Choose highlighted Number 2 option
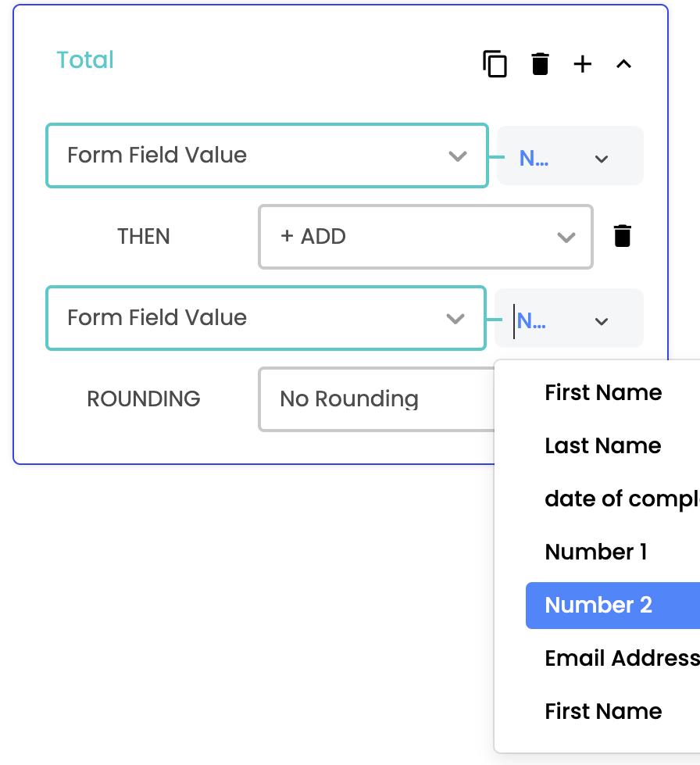The width and height of the screenshot is (700, 765). [612, 605]
